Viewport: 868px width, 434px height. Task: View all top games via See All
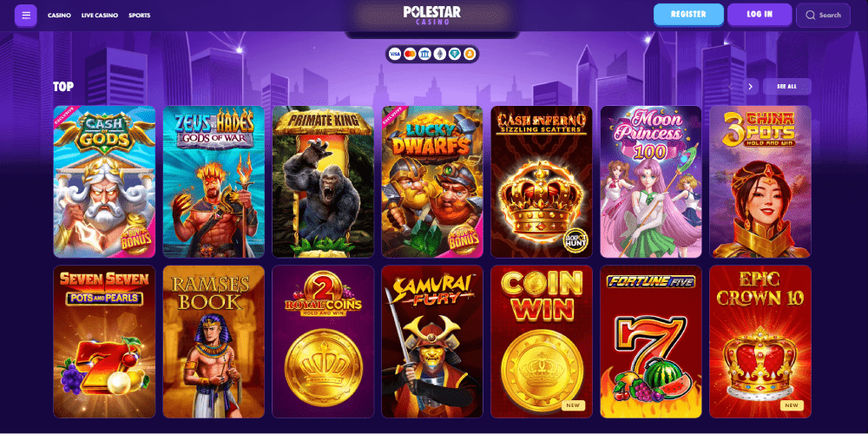[x=786, y=86]
